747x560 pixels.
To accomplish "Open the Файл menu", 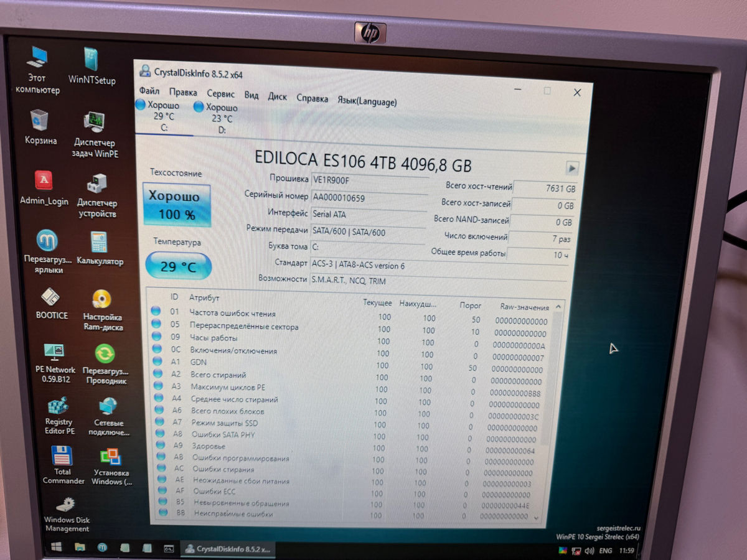I will [x=149, y=91].
